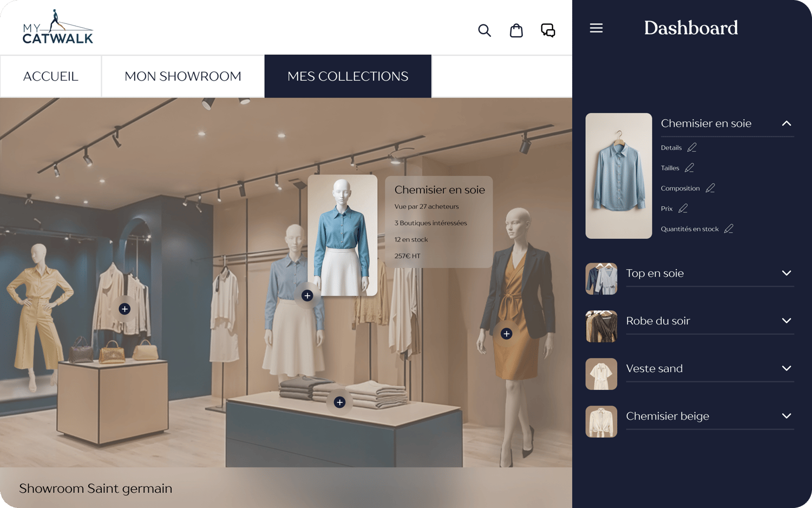Open the chat messages icon
812x508 pixels.
548,30
